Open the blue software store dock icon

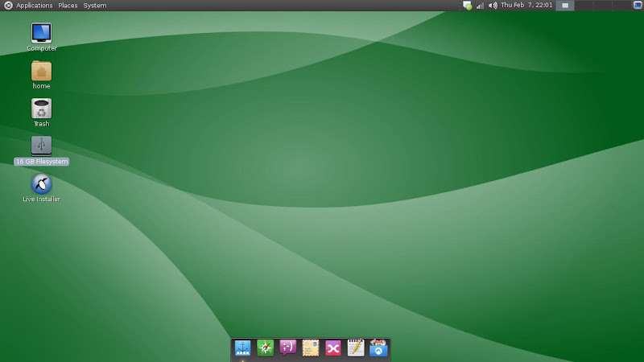tap(378, 348)
